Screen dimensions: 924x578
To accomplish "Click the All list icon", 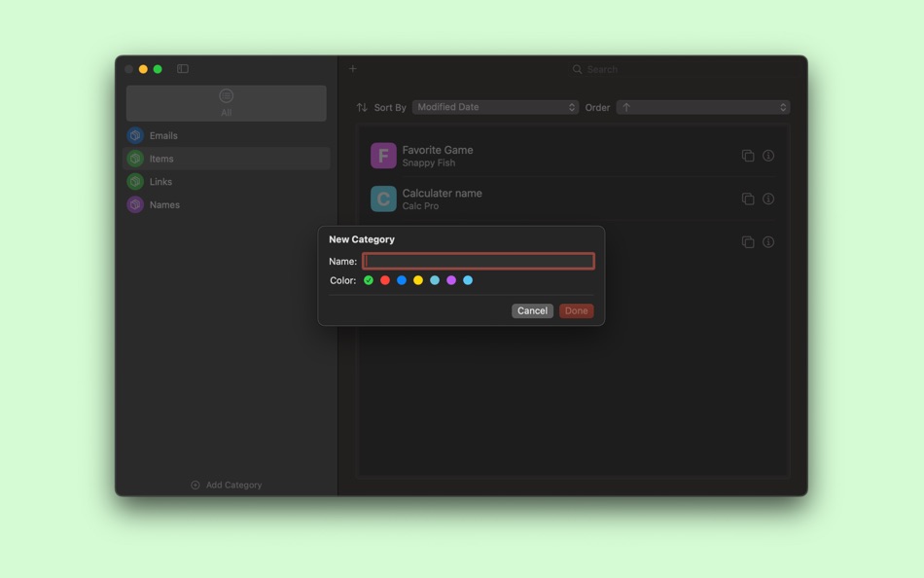I will point(226,95).
